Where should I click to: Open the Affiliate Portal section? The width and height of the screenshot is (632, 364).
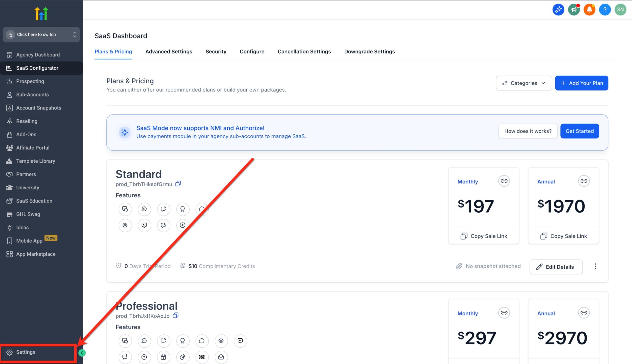(x=33, y=147)
